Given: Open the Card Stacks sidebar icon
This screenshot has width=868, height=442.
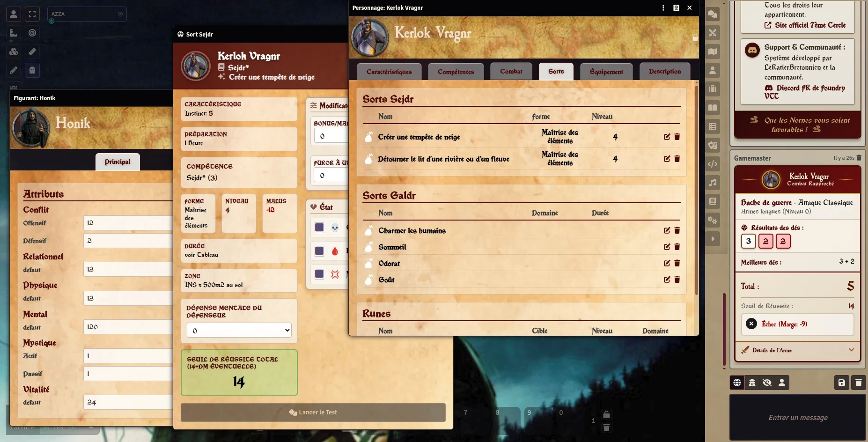Looking at the screenshot, I should (x=713, y=145).
